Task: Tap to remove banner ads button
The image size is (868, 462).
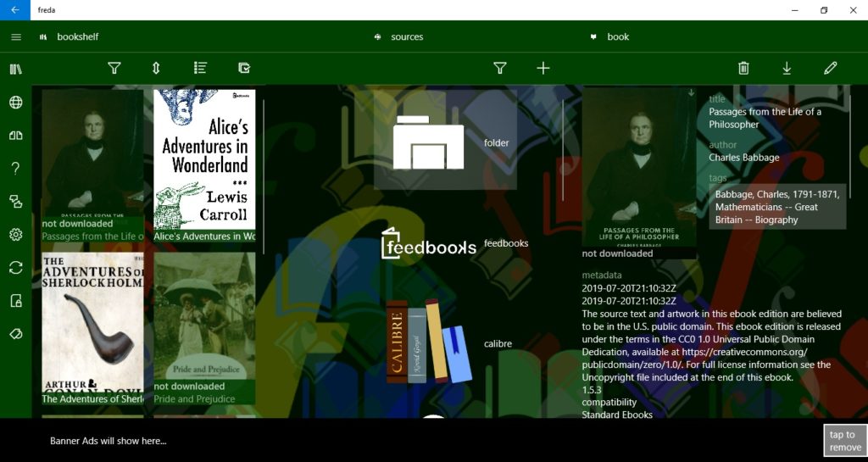Action: [845, 441]
